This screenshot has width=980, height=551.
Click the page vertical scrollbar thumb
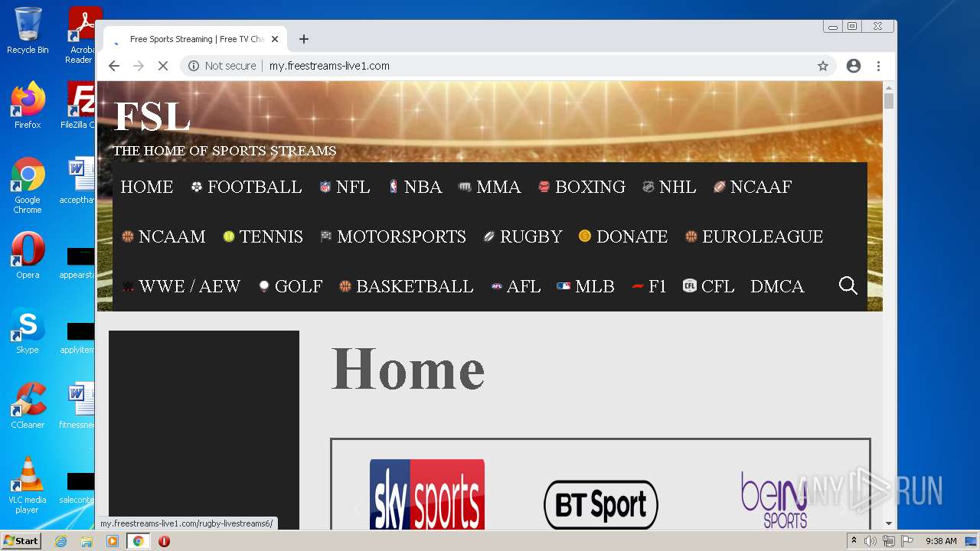point(889,101)
